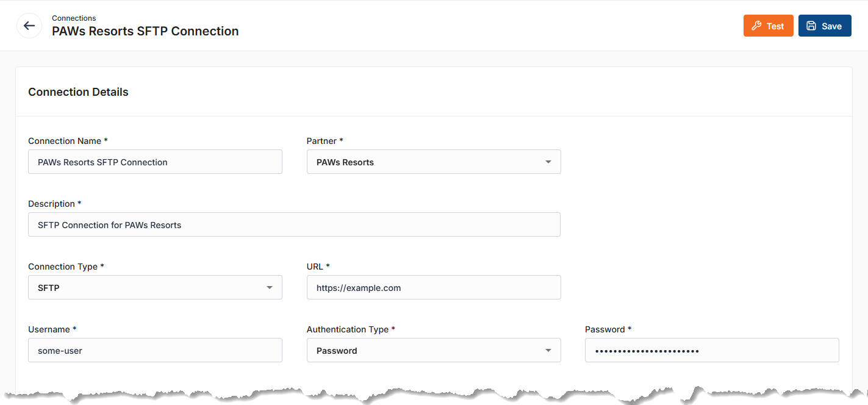Click the masked Password field
Viewport: 868px width, 405px height.
tap(711, 351)
